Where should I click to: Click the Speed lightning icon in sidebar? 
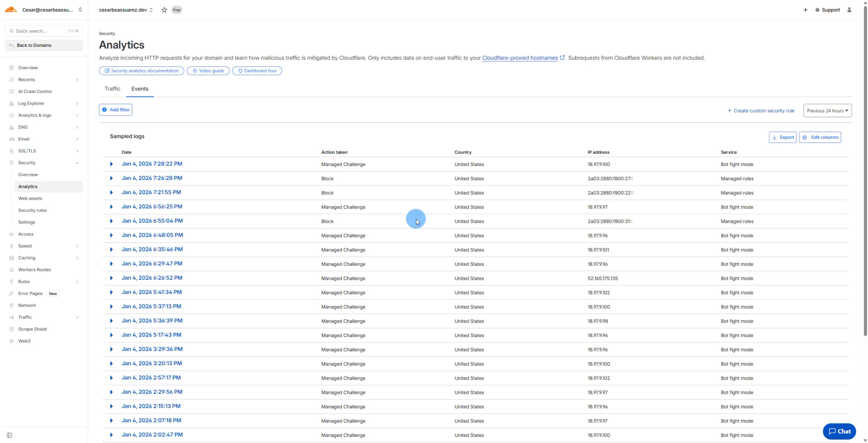(12, 246)
